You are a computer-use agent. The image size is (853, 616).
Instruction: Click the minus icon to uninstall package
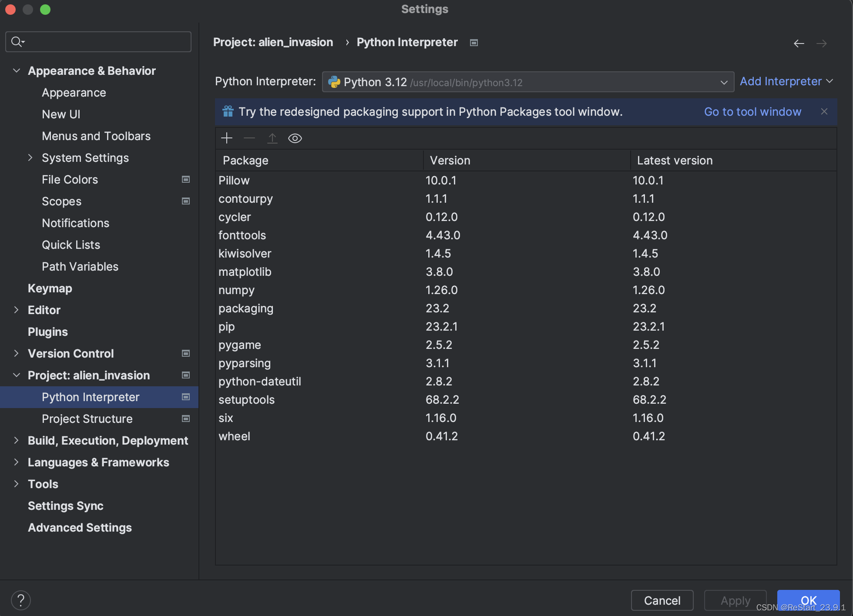249,138
